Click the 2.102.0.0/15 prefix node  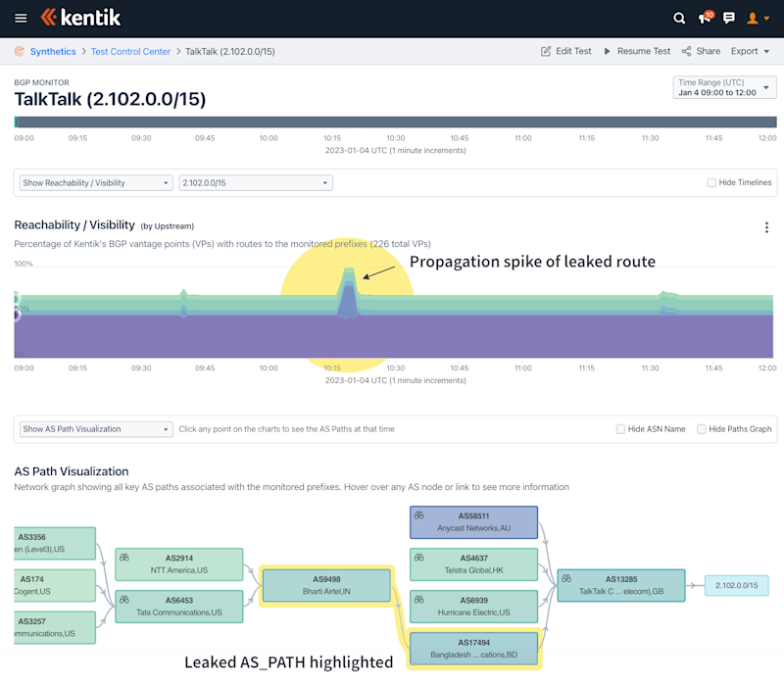737,585
